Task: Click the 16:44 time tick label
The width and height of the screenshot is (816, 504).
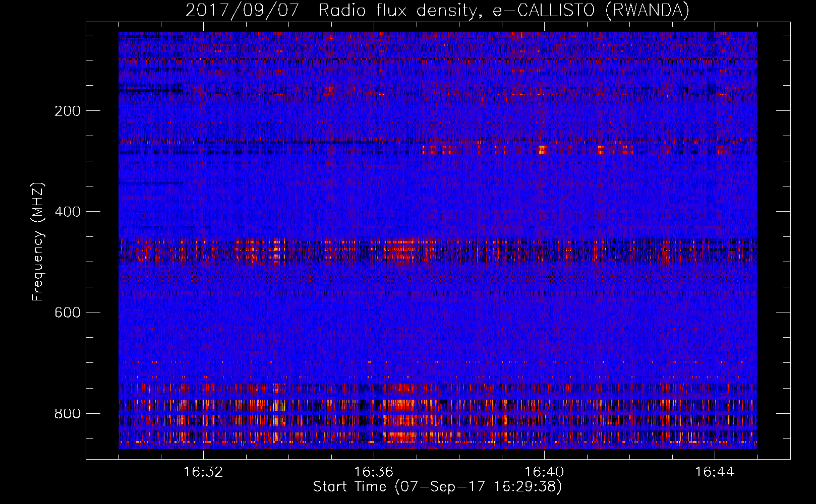Action: coord(715,472)
